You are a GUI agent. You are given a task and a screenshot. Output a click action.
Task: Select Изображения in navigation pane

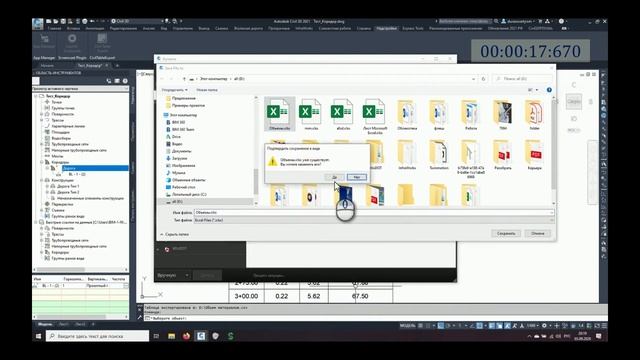coord(180,166)
